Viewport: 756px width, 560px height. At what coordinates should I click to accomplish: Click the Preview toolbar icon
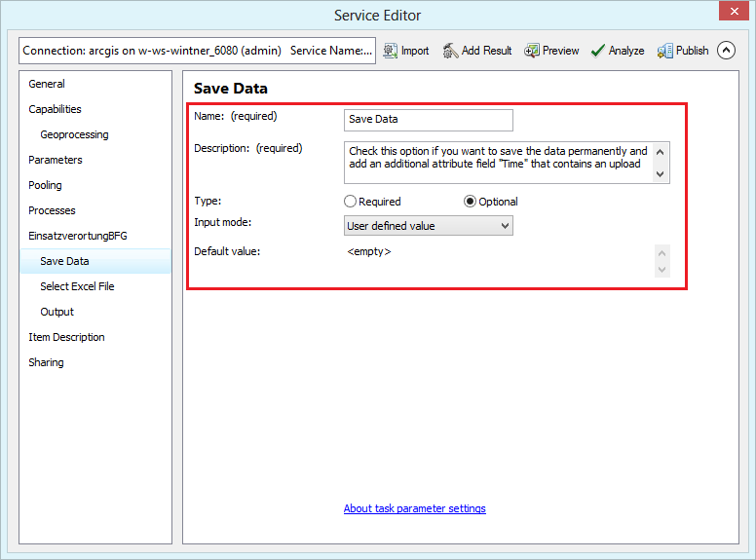pyautogui.click(x=532, y=51)
